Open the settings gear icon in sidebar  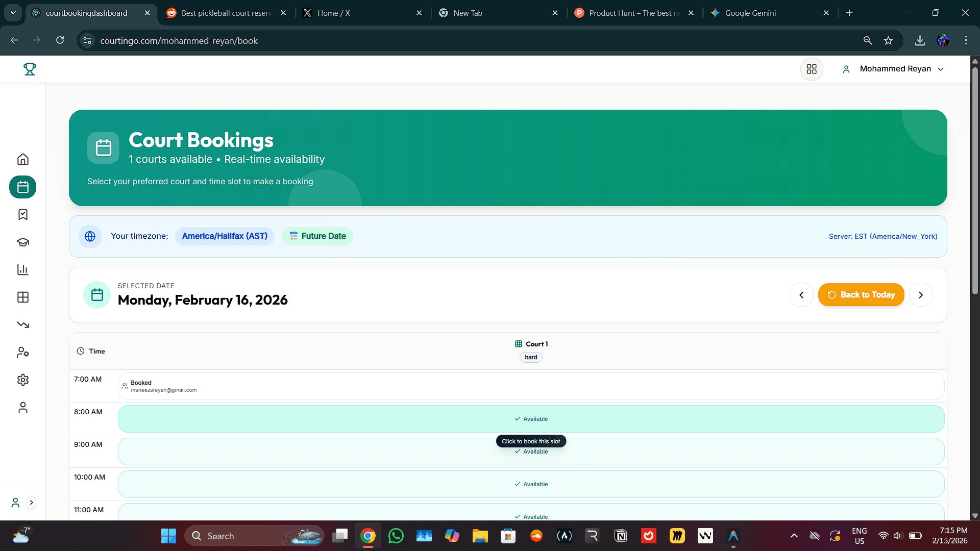pos(22,380)
